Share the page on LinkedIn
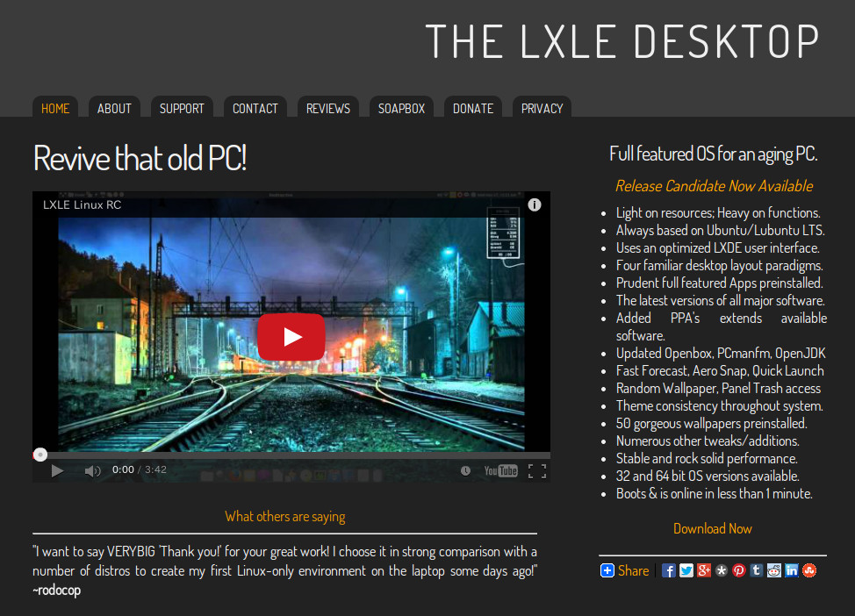Image resolution: width=855 pixels, height=616 pixels. point(791,570)
